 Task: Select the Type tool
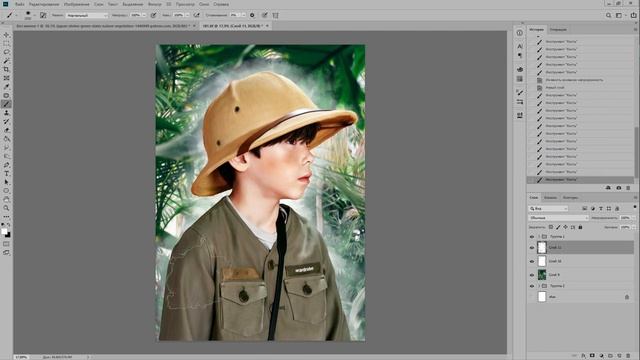click(6, 173)
